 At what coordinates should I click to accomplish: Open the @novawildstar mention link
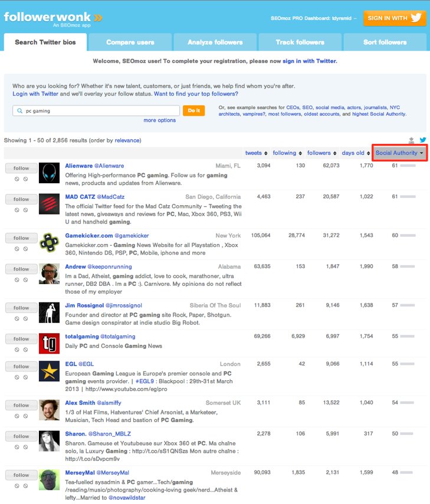pyautogui.click(x=127, y=498)
